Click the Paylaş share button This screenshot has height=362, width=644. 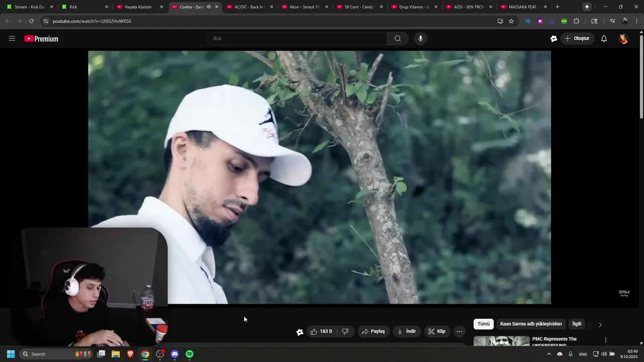click(x=373, y=331)
